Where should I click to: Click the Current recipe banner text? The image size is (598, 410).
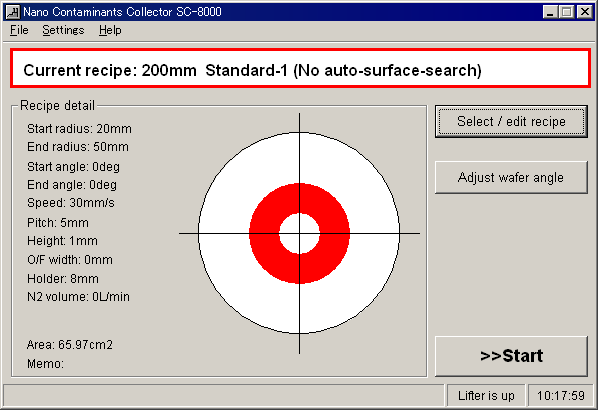[252, 71]
